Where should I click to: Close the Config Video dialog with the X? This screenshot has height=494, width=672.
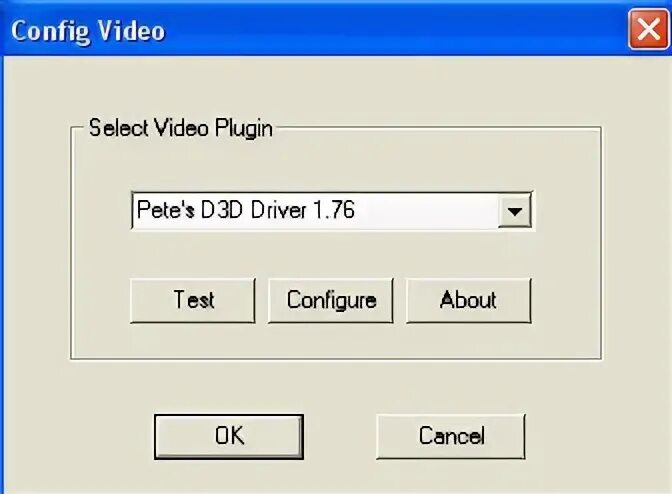pyautogui.click(x=648, y=30)
